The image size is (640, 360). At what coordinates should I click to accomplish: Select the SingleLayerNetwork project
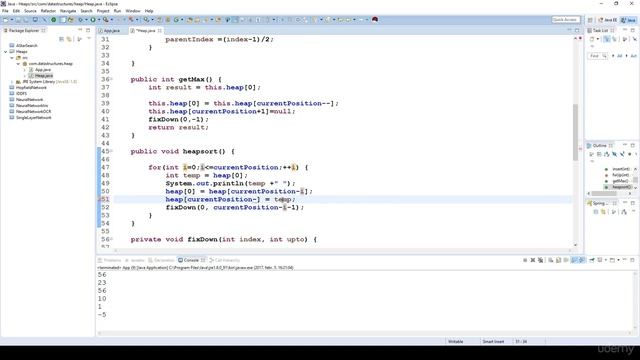tap(33, 118)
